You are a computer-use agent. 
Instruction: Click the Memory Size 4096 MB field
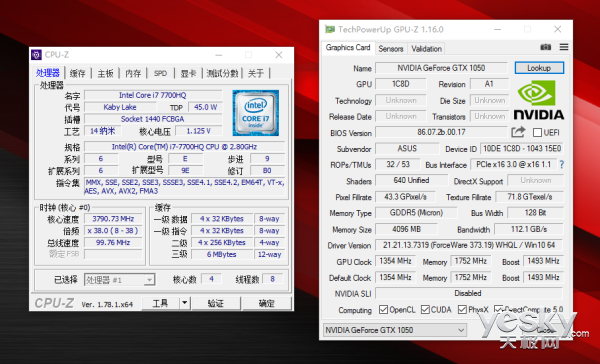[x=406, y=229]
